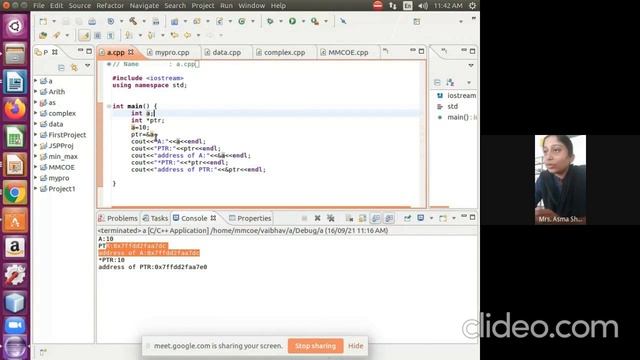Open Zoom app from the dock
This screenshot has width=640, height=360.
(x=15, y=325)
